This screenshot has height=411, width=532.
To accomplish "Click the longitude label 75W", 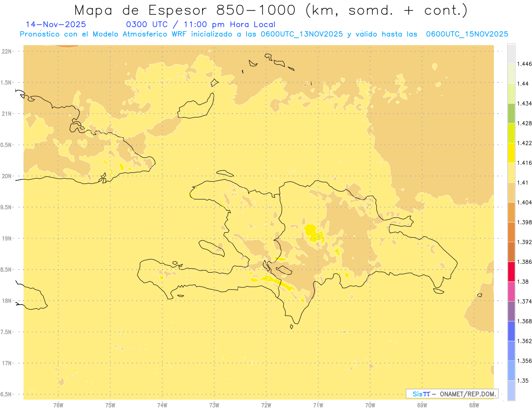I will tap(110, 405).
